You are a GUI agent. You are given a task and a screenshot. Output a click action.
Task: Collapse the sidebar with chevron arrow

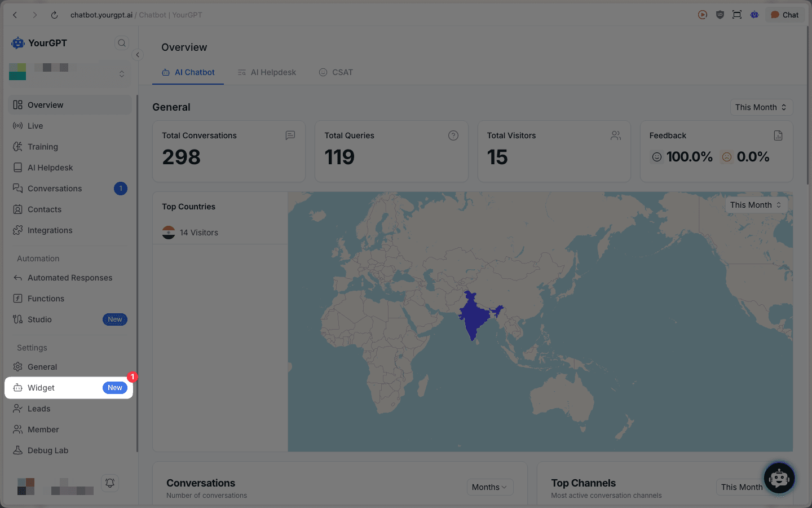138,55
